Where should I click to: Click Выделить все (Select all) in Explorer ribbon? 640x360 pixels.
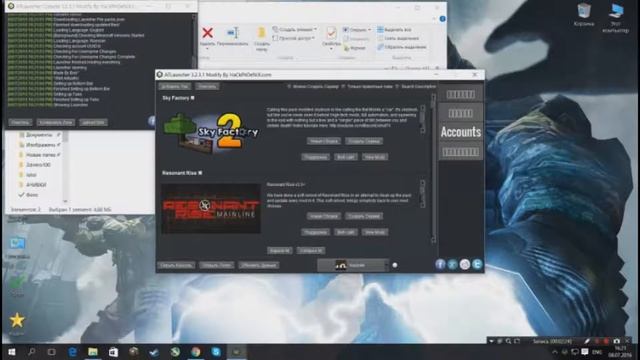point(394,30)
